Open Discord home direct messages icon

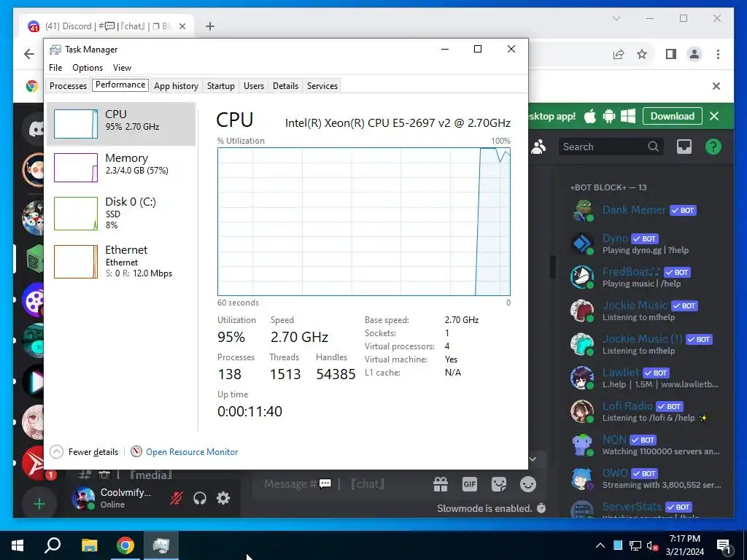[34, 128]
